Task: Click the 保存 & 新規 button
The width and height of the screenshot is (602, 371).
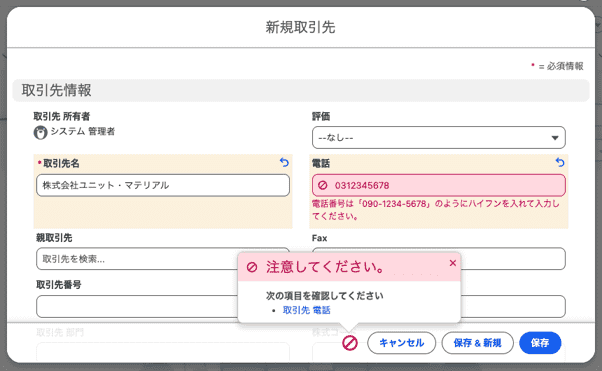Action: click(x=477, y=343)
